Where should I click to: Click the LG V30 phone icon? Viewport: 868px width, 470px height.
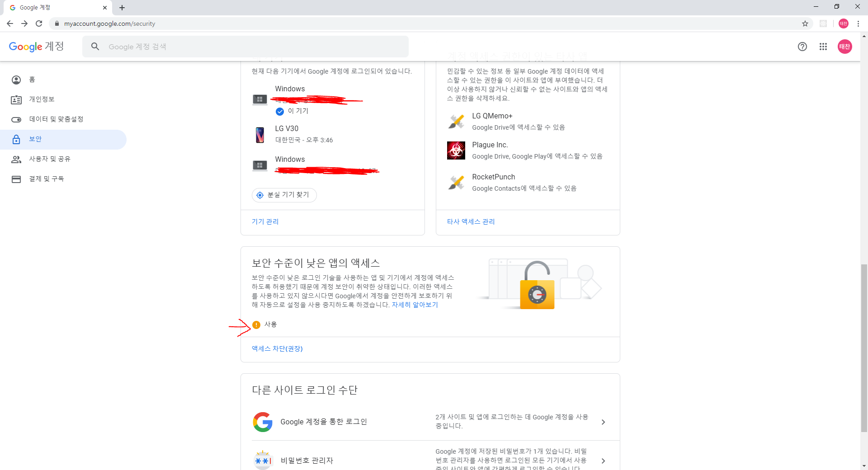tap(259, 134)
